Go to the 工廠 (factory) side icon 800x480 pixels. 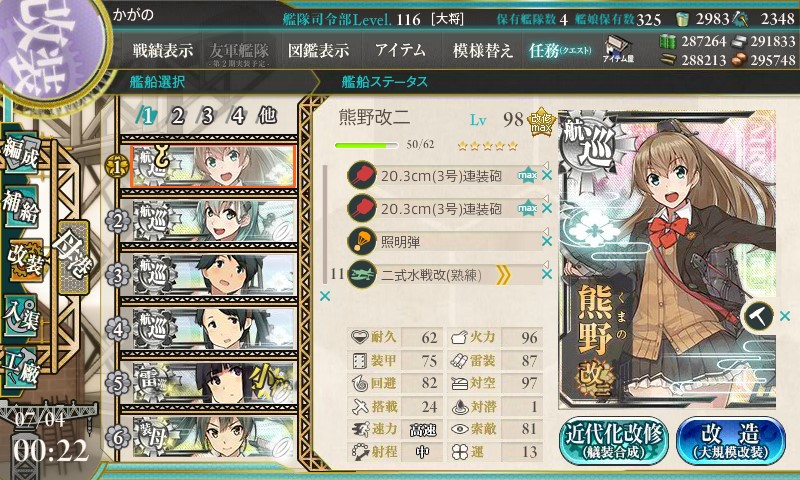pos(21,368)
